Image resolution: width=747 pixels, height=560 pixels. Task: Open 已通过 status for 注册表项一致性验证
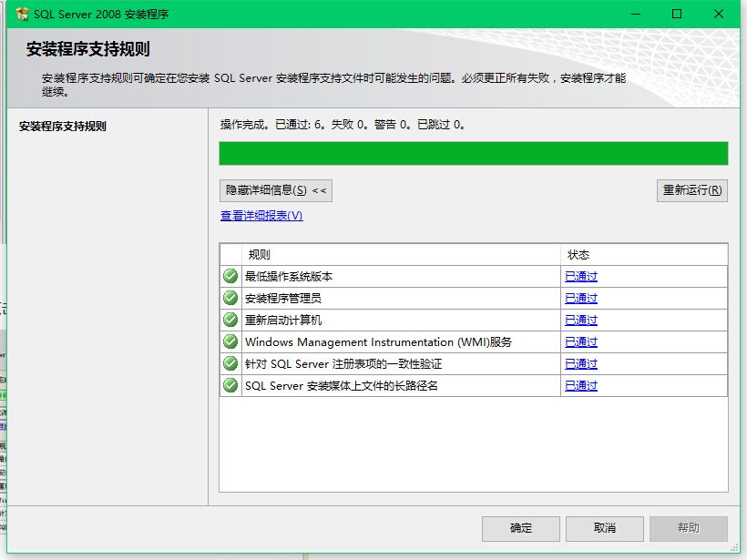(580, 364)
